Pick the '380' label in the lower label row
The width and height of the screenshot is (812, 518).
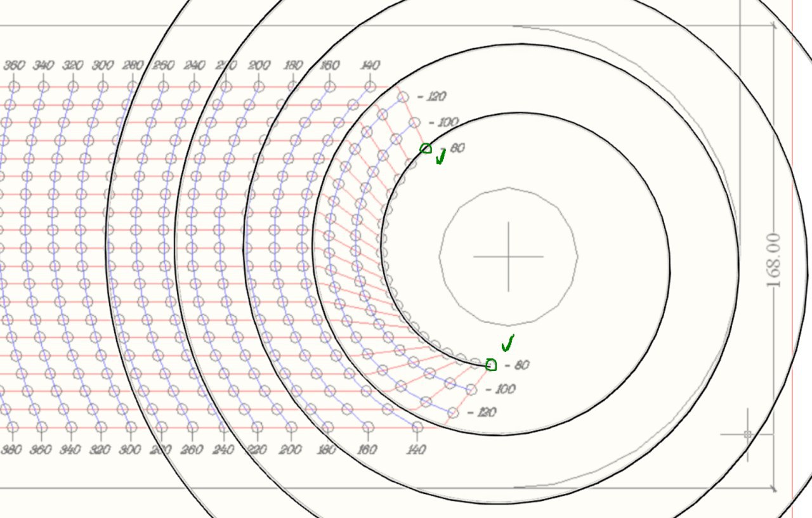pyautogui.click(x=11, y=450)
